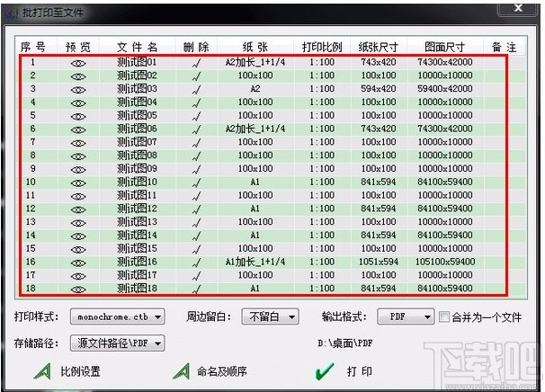545x392 pixels.
Task: Delete row 测试图16 via its check mark
Action: 197,263
